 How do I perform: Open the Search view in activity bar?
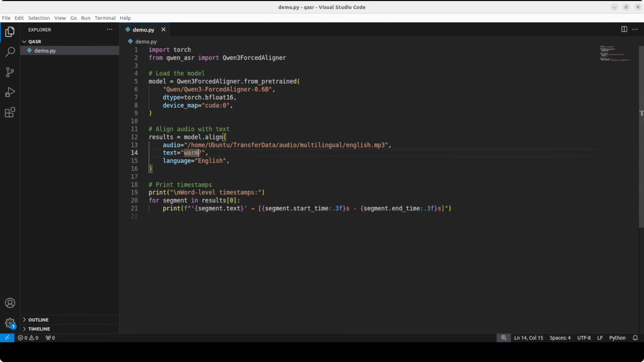[x=10, y=52]
